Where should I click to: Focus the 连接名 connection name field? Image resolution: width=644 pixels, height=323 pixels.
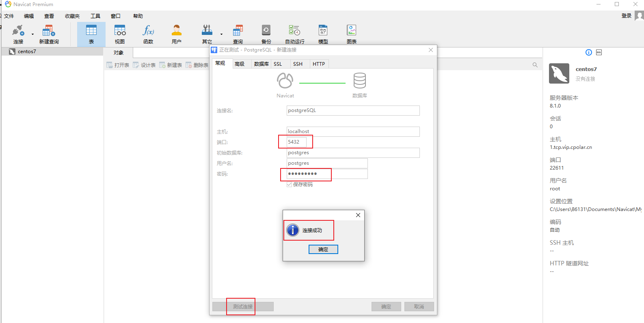pos(353,110)
